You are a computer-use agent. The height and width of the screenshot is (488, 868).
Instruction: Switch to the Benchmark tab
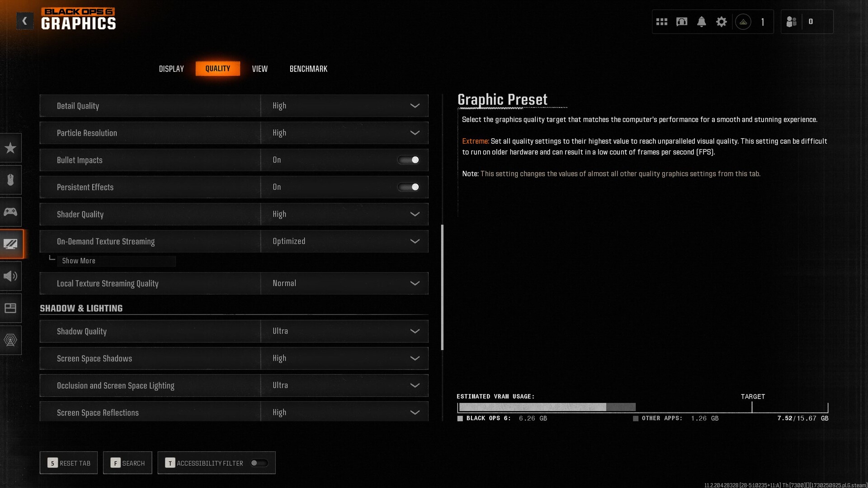(308, 69)
